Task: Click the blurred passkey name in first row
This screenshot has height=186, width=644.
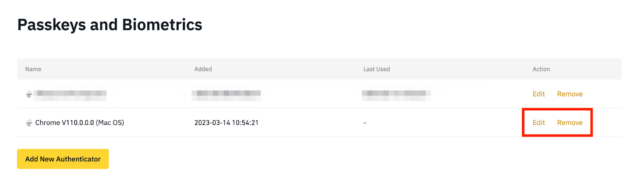Action: 71,94
